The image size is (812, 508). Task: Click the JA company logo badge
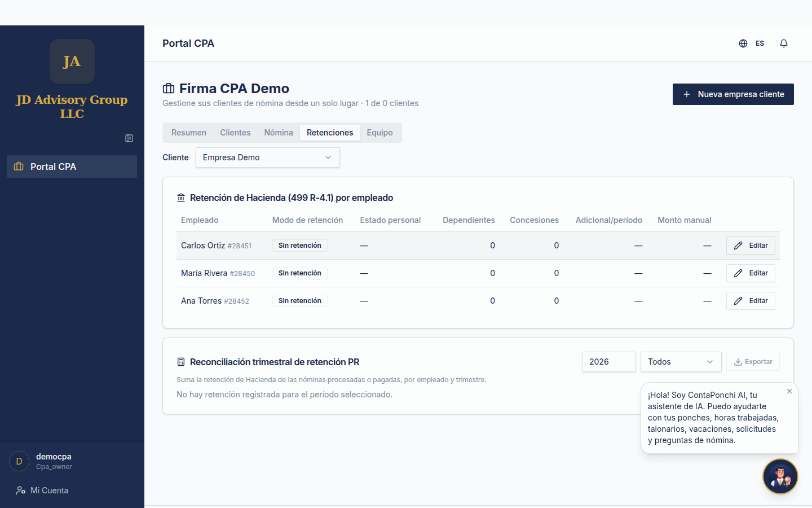(72, 62)
